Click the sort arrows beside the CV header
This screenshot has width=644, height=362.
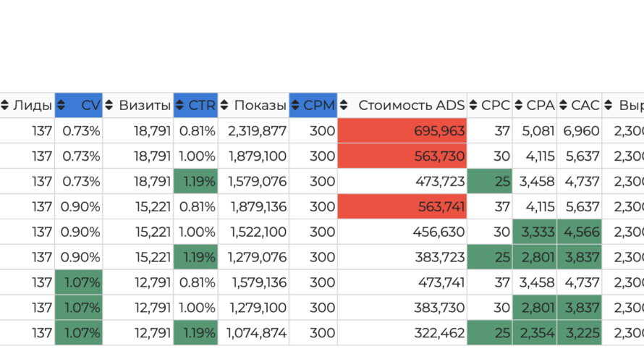pos(62,106)
